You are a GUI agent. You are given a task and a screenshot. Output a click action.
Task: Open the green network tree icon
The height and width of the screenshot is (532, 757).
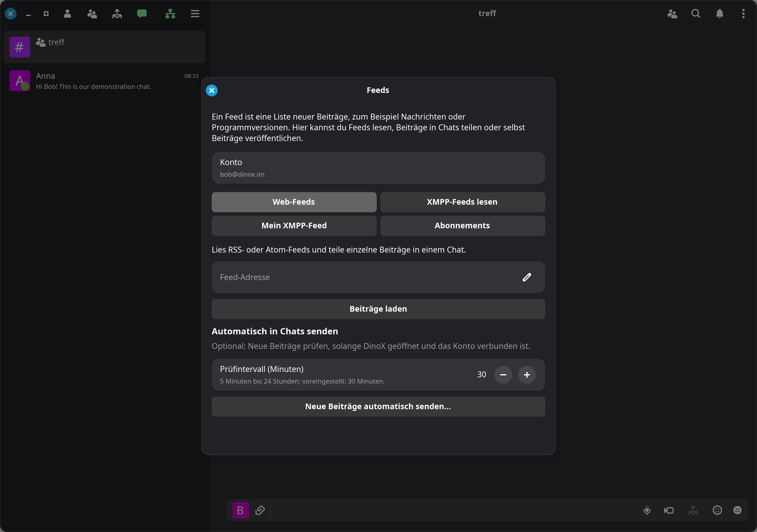point(170,14)
